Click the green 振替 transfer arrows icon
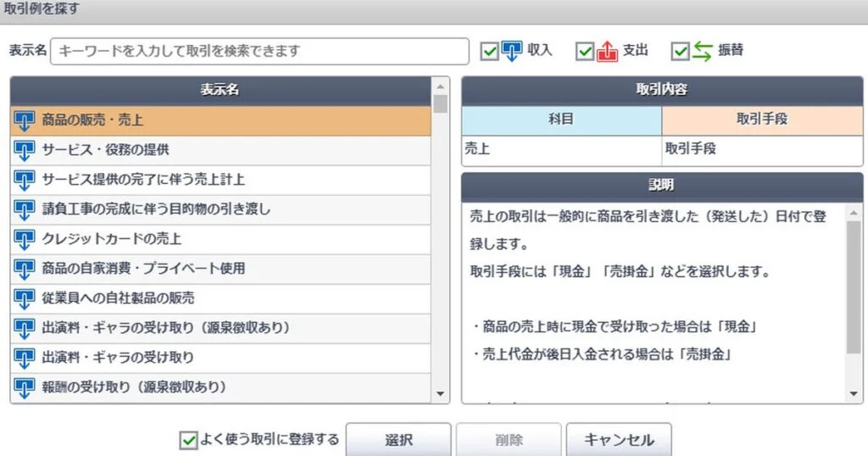The height and width of the screenshot is (456, 868). pyautogui.click(x=703, y=51)
